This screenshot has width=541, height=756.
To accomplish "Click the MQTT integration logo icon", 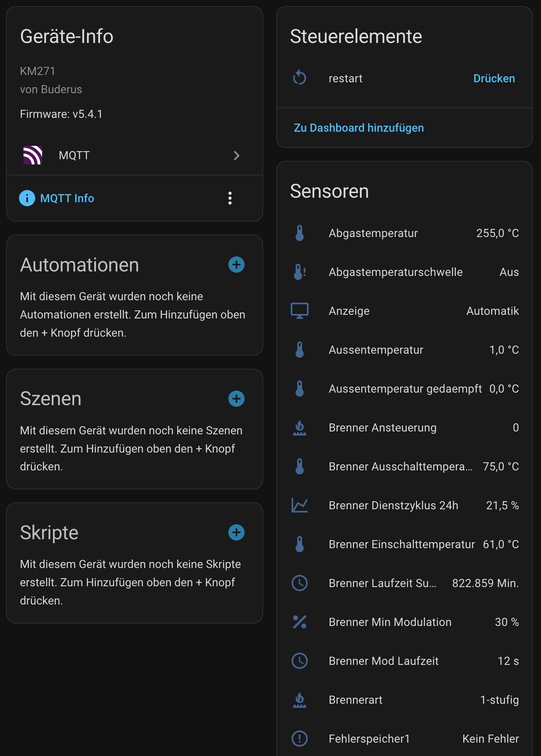I will pos(33,155).
